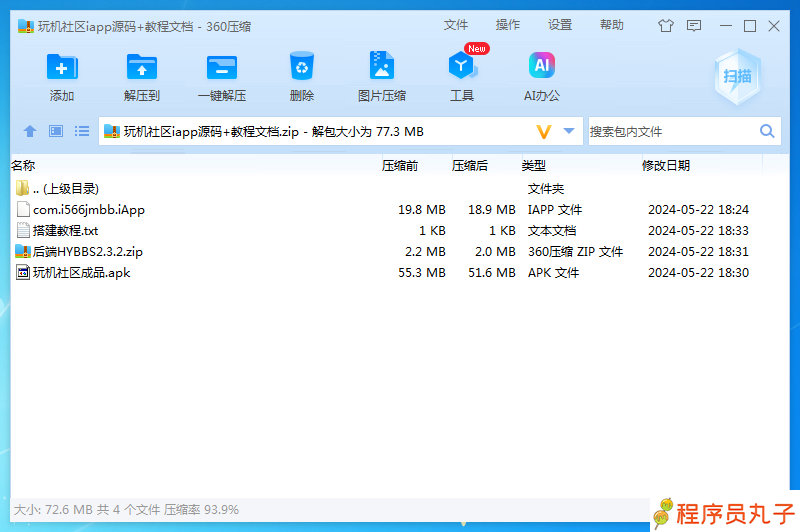Click the date 2024-05-22 18:24
Image resolution: width=800 pixels, height=532 pixels.
(698, 210)
